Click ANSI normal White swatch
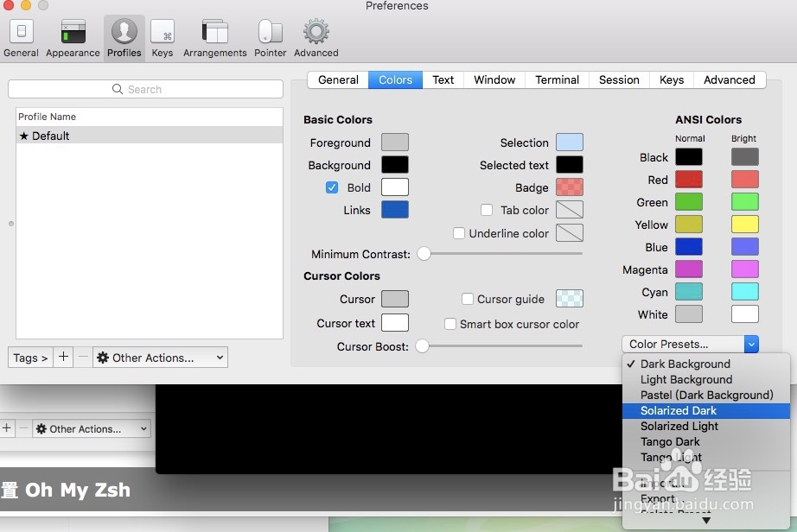 point(689,313)
